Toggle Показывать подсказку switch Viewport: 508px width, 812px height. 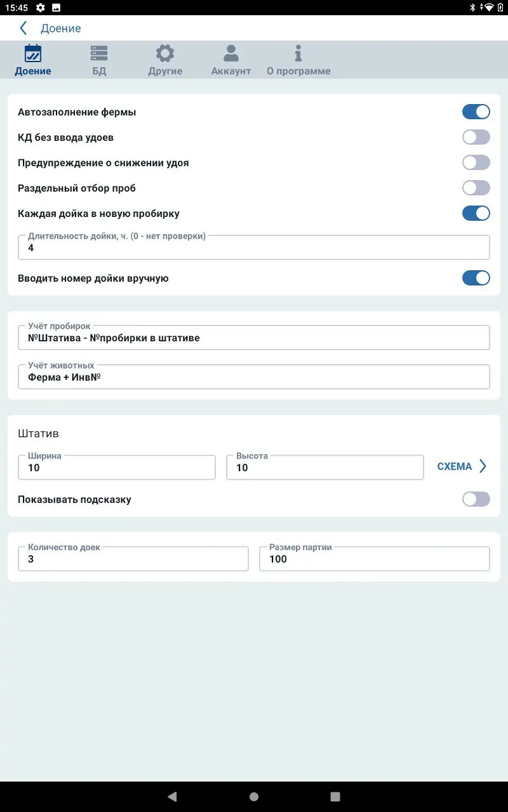pos(476,499)
